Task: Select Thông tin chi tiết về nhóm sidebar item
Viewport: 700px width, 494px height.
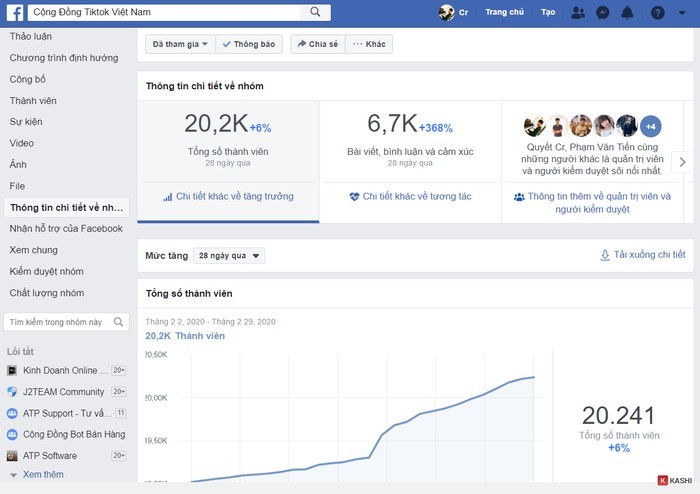Action: click(x=66, y=208)
